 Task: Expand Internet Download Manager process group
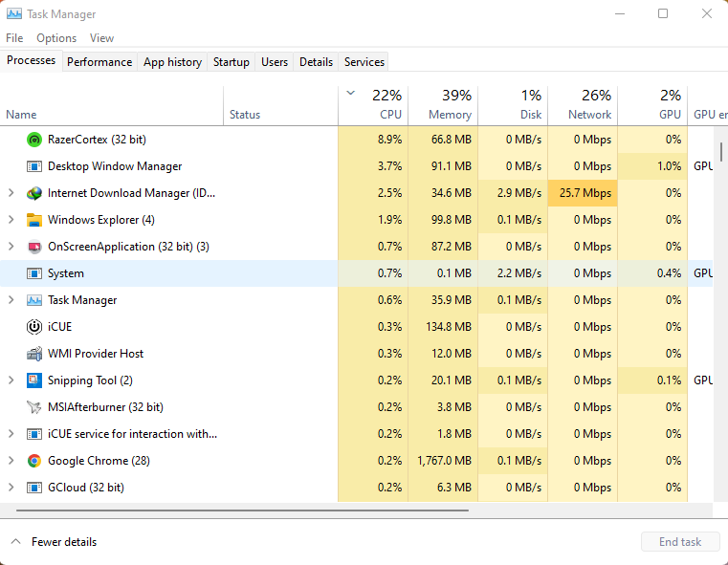(x=11, y=193)
